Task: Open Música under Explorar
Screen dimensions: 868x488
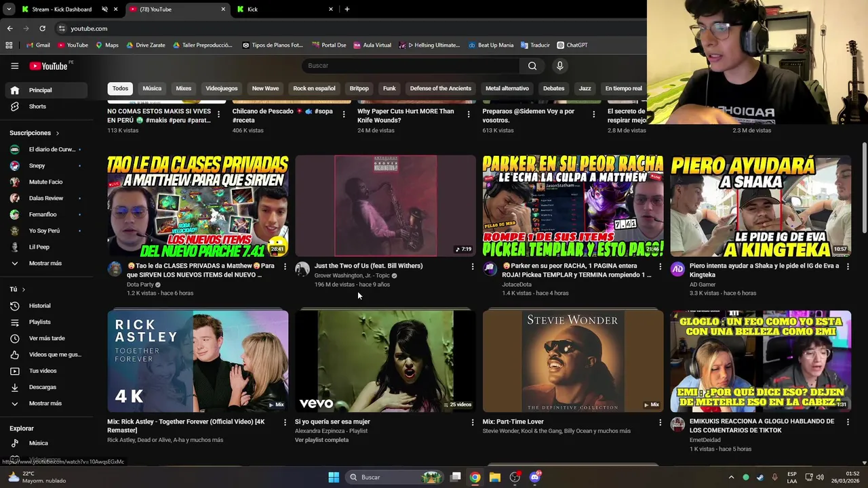Action: (46, 443)
